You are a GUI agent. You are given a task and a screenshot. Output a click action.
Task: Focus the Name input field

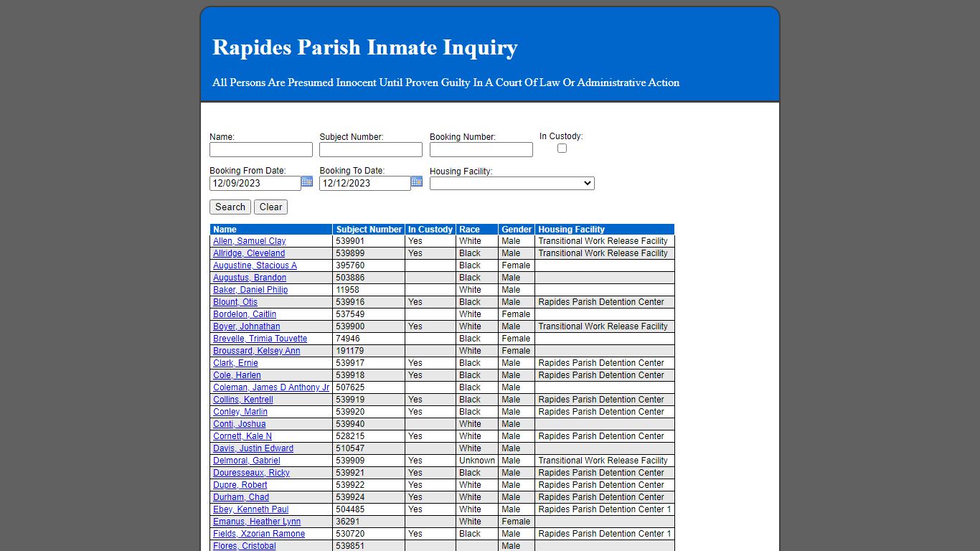tap(261, 149)
